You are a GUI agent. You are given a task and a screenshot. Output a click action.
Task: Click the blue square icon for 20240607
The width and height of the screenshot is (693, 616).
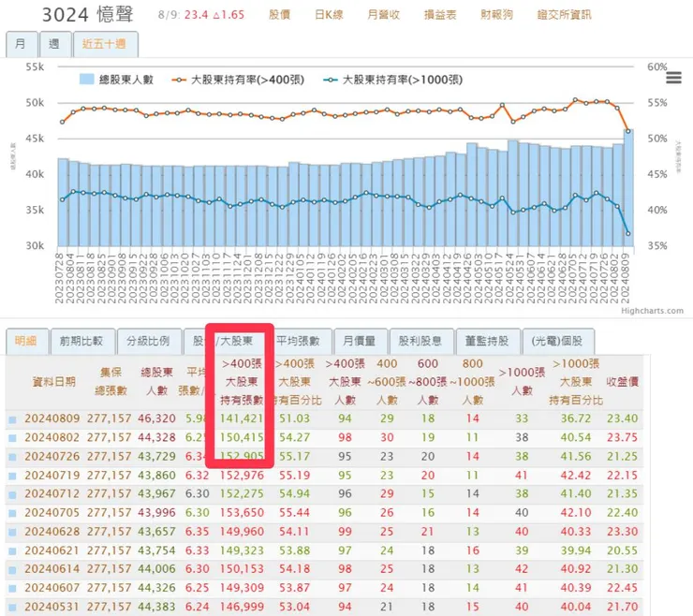pos(12,589)
